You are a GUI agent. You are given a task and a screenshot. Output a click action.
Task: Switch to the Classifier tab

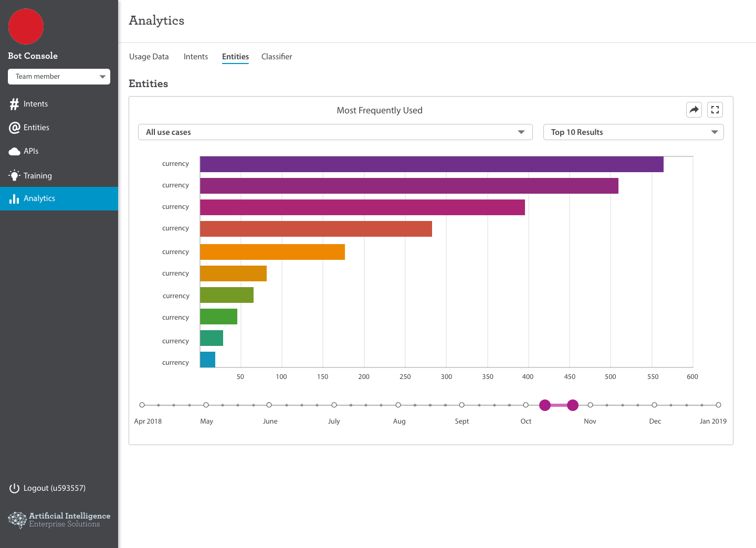pyautogui.click(x=277, y=57)
